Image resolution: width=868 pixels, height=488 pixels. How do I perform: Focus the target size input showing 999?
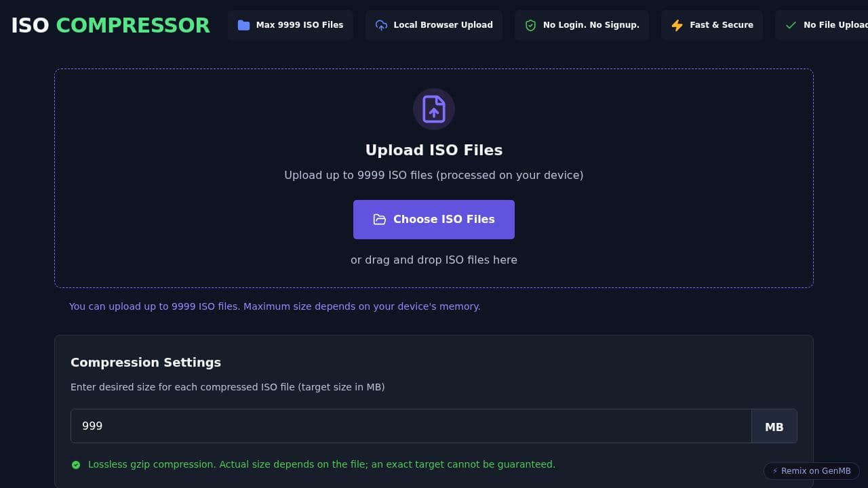(411, 426)
